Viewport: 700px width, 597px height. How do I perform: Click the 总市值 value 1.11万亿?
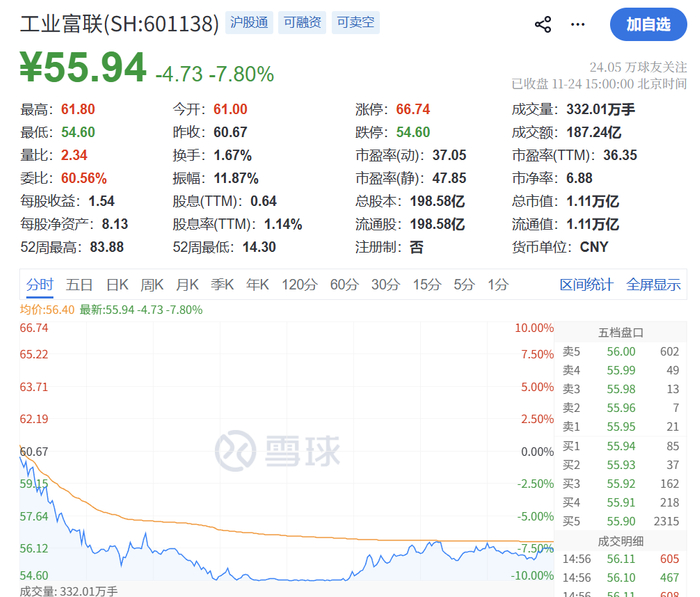tap(593, 201)
